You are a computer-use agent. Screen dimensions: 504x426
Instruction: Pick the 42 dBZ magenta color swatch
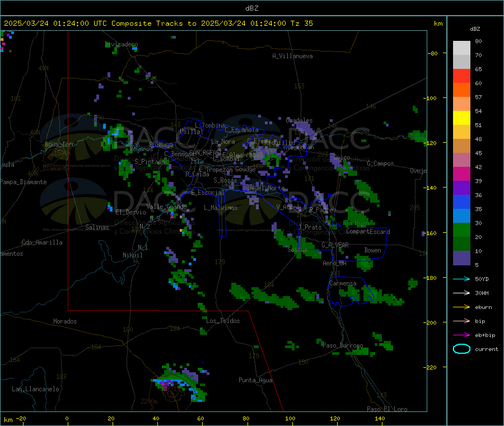461,174
